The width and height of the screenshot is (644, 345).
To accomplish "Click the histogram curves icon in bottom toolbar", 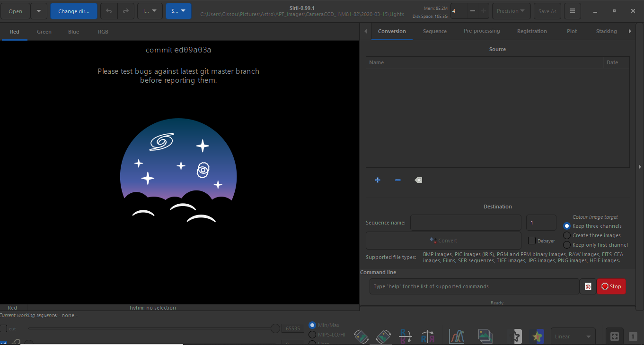I will coord(457,336).
